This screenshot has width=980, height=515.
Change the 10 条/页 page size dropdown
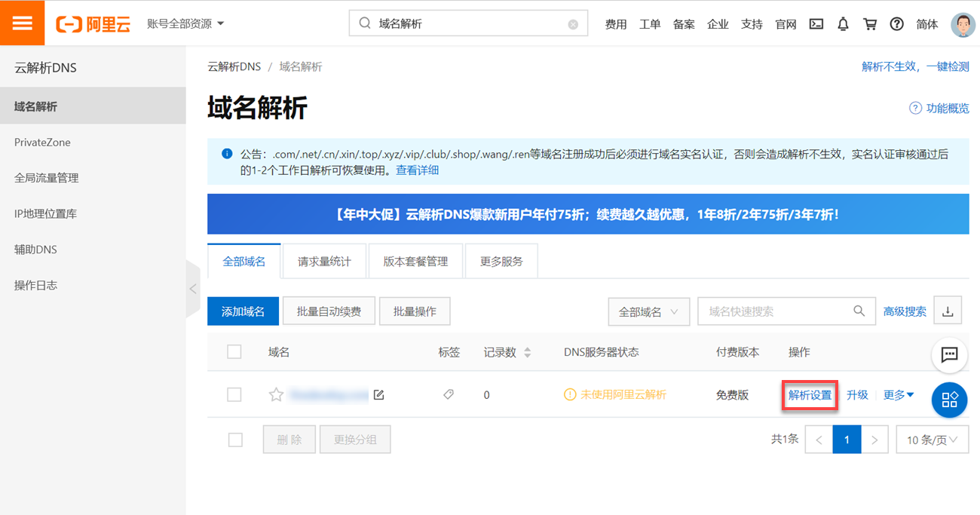tap(932, 440)
